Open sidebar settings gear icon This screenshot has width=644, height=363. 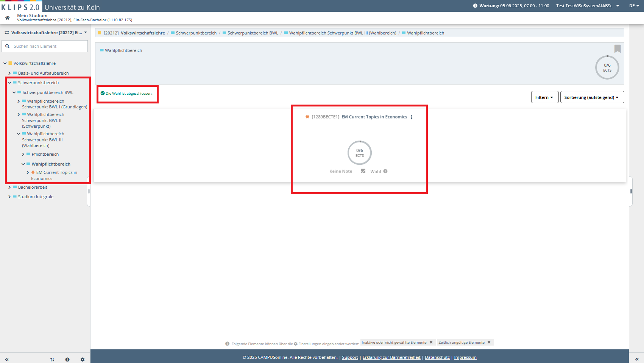coord(83,359)
